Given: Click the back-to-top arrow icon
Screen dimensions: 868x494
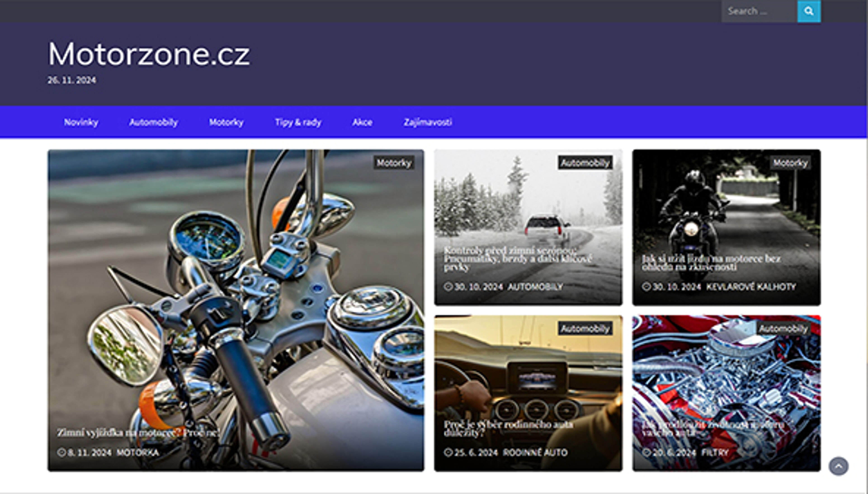Looking at the screenshot, I should 838,466.
